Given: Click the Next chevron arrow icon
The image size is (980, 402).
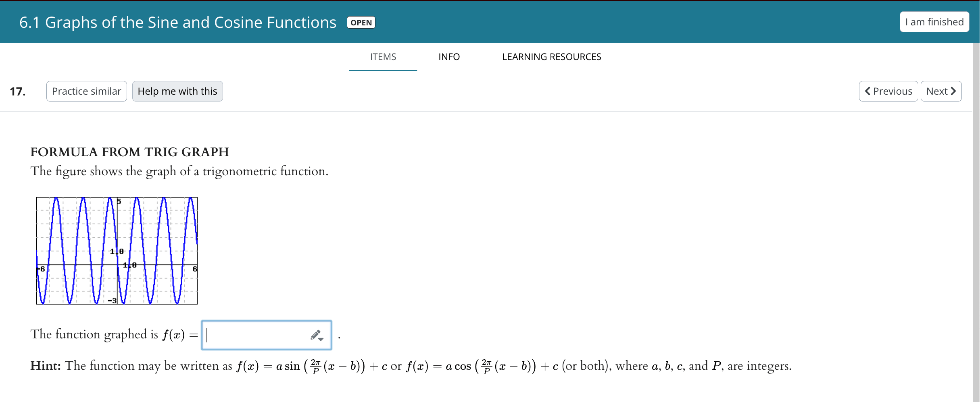Looking at the screenshot, I should [x=953, y=91].
